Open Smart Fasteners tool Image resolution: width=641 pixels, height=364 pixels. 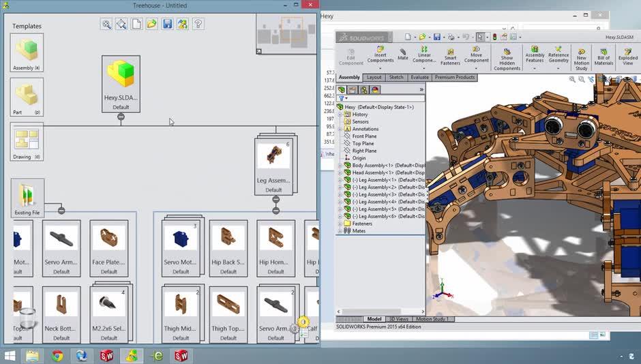point(450,55)
